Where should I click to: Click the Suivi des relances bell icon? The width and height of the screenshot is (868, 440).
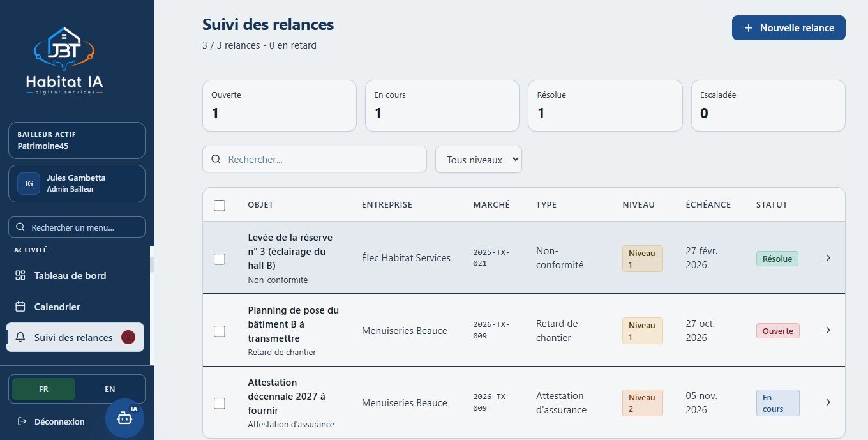(20, 337)
